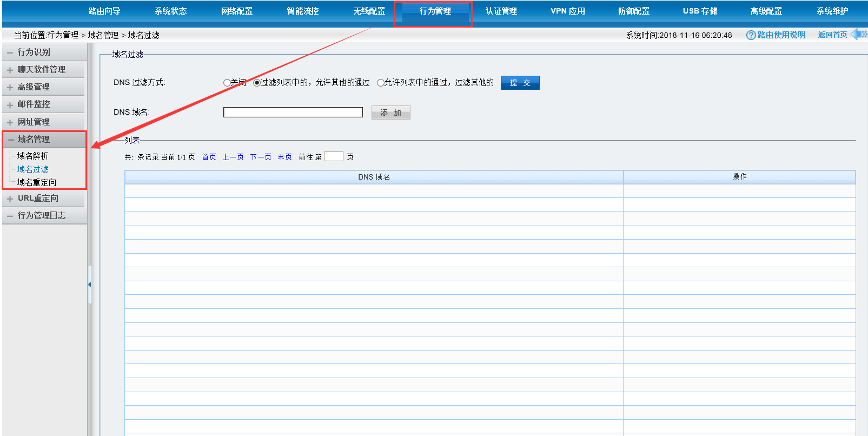Open the VPN 应用 menu

point(568,11)
